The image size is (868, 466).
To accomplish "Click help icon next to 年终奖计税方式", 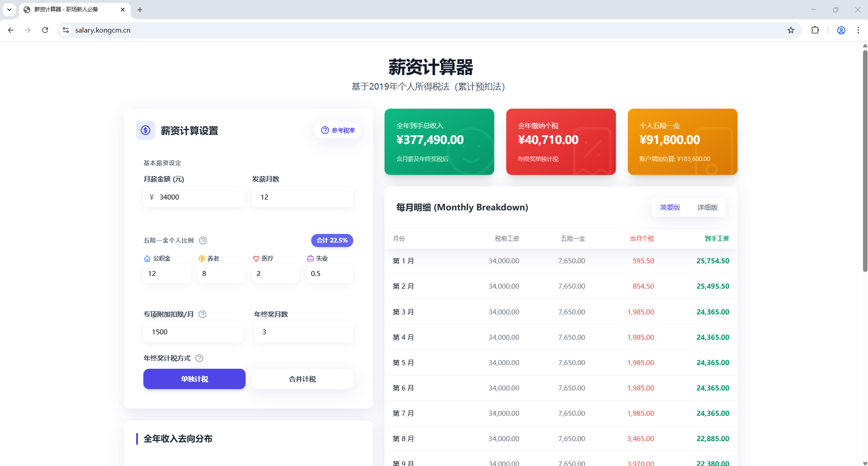I will click(x=199, y=358).
